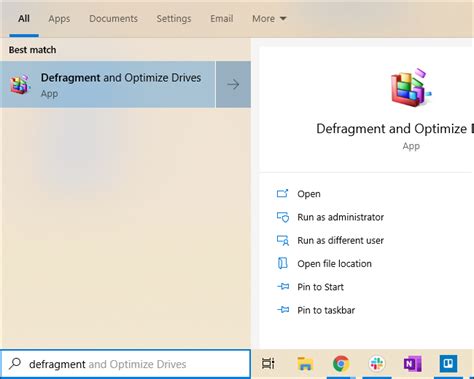Click the Pin to taskbar pin icon

[283, 310]
